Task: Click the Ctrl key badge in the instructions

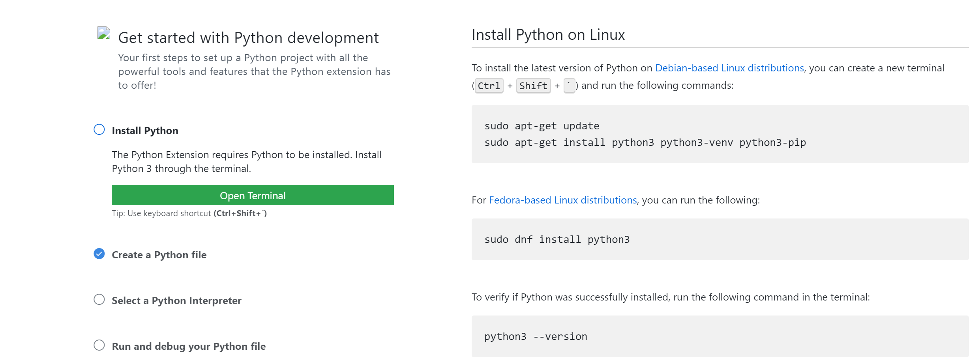Action: (x=488, y=86)
